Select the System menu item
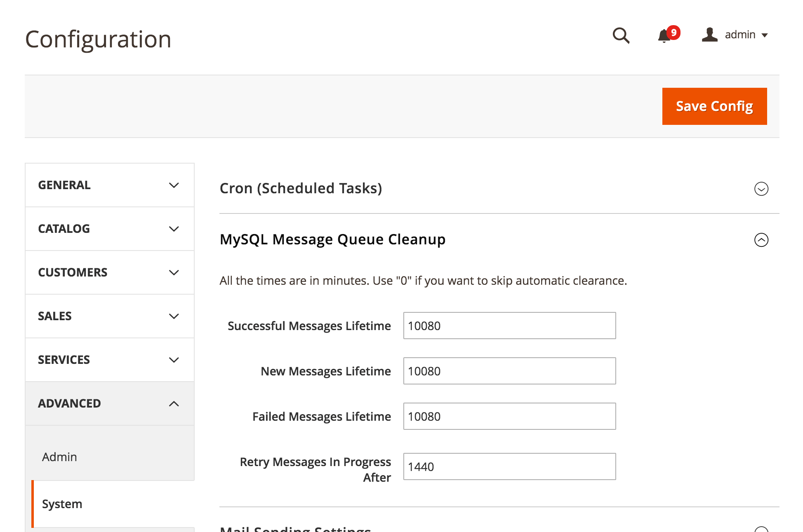The height and width of the screenshot is (532, 803). pyautogui.click(x=62, y=504)
